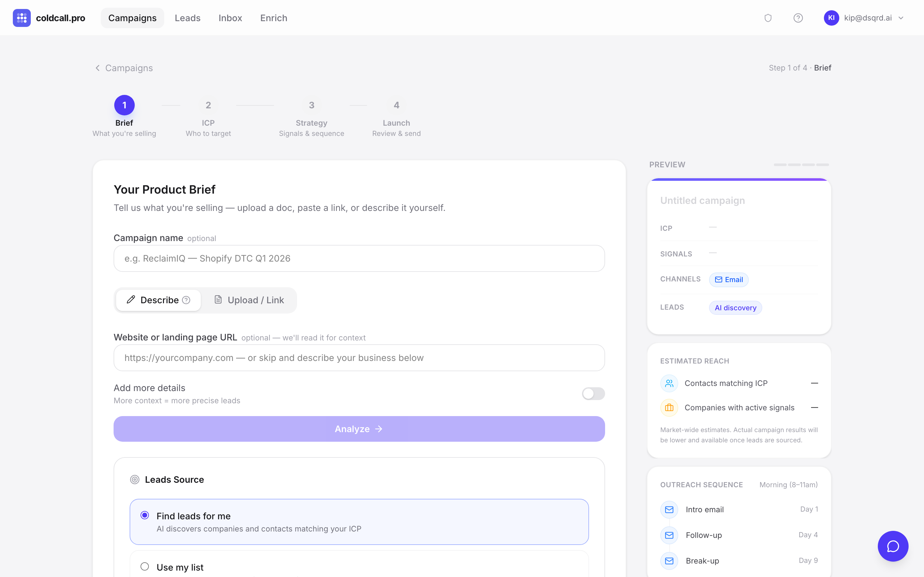Screen dimensions: 924x577
Task: Switch to the Upload / Link tab
Action: click(x=249, y=300)
